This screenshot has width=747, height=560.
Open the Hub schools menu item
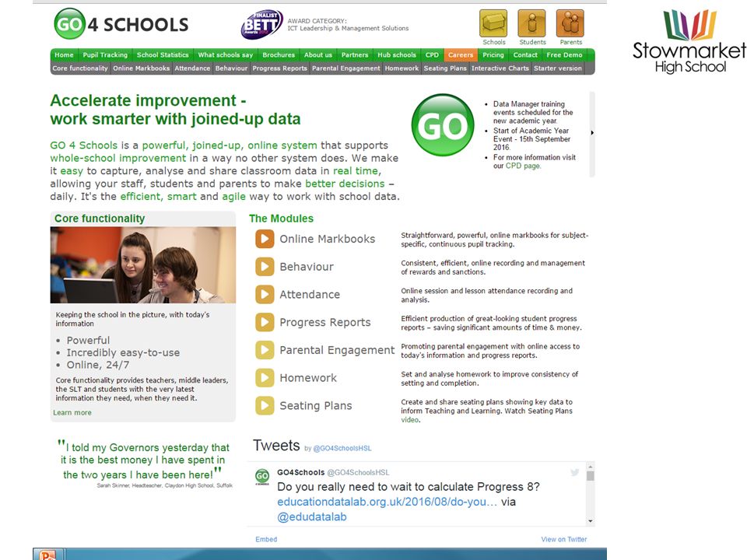pos(397,54)
